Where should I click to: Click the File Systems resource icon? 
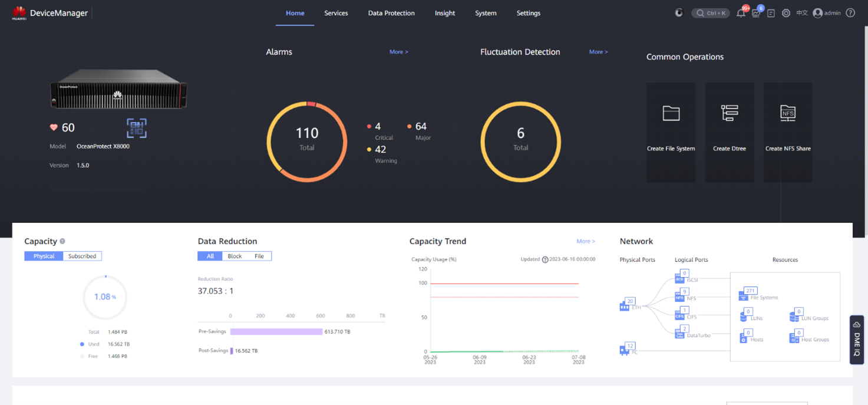point(744,295)
